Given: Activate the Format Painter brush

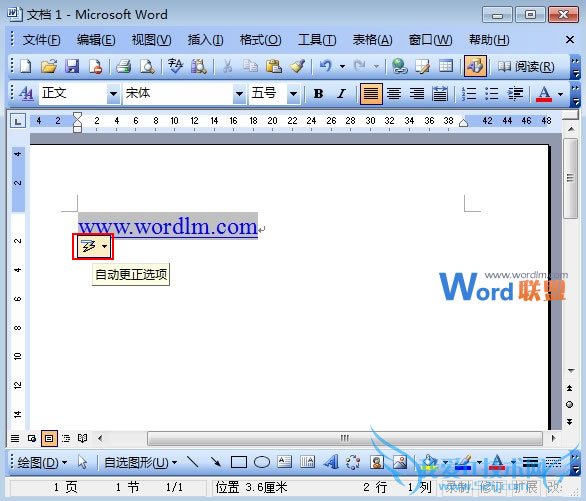Looking at the screenshot, I should coord(297,66).
